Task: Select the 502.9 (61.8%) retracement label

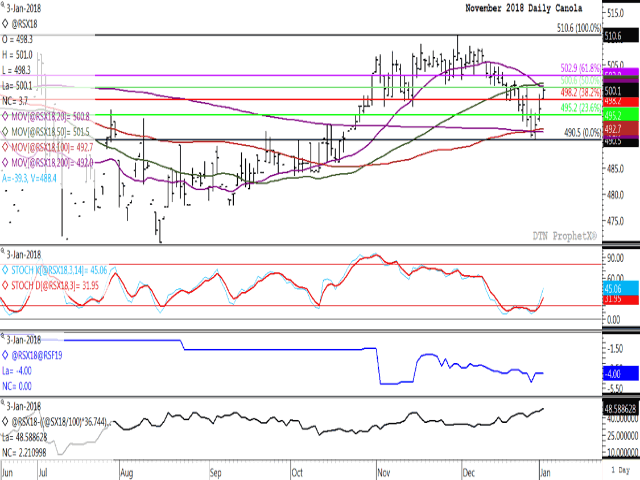Action: 580,68
